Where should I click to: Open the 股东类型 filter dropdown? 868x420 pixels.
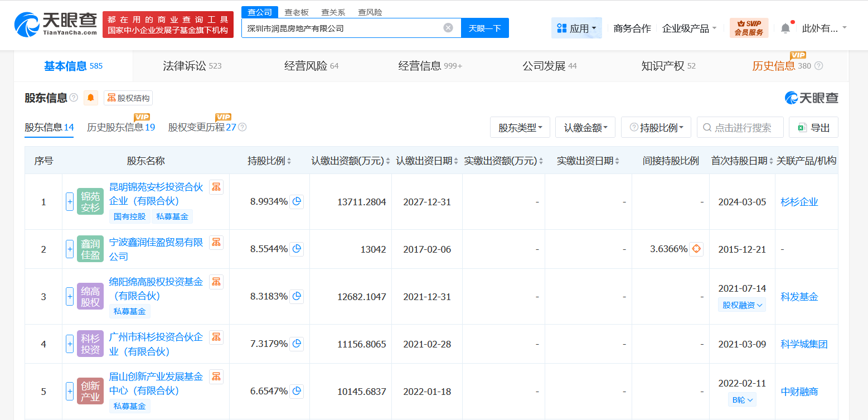[x=520, y=127]
